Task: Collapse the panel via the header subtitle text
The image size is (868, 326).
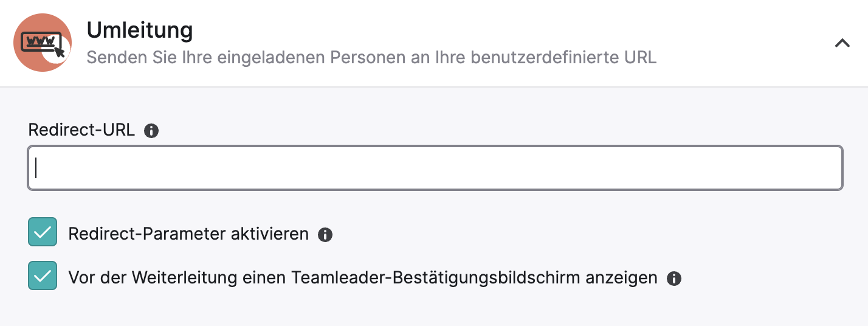Action: click(371, 58)
